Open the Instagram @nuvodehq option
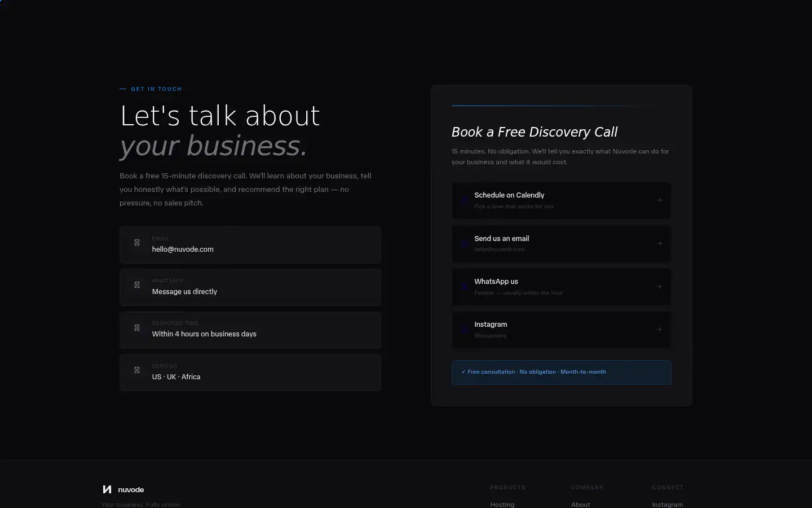 point(561,330)
